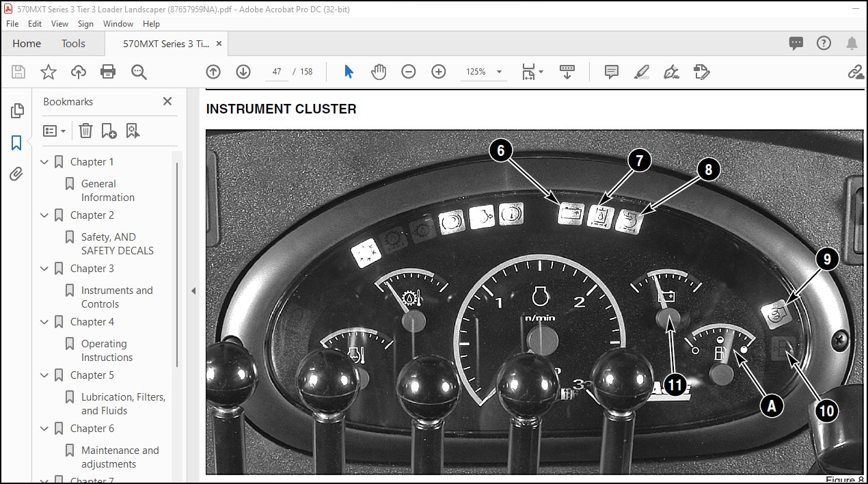
Task: Share a link using the chain icon
Action: pos(855,72)
